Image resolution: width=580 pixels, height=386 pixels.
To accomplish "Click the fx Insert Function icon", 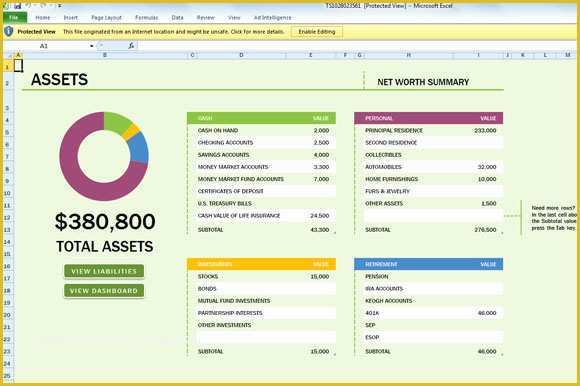I will click(131, 46).
